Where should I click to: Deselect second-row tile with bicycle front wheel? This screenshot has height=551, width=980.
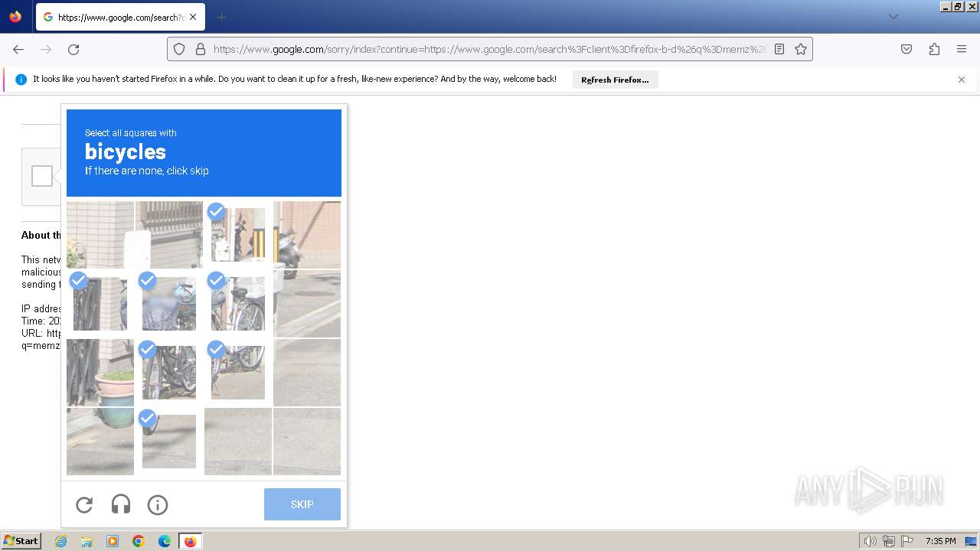238,304
